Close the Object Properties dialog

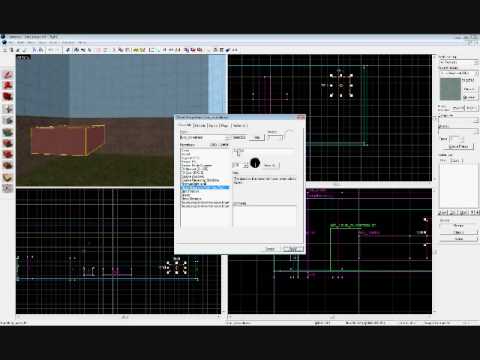click(300, 117)
